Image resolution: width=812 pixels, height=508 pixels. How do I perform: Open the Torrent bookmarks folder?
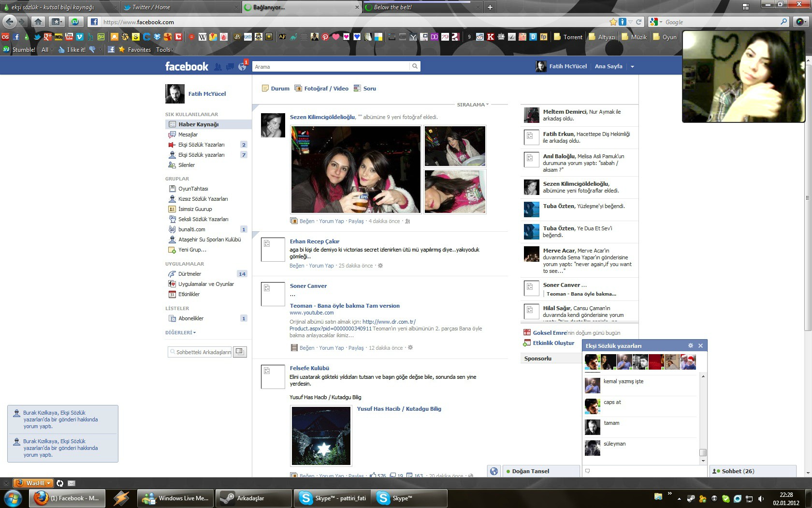[x=568, y=37]
